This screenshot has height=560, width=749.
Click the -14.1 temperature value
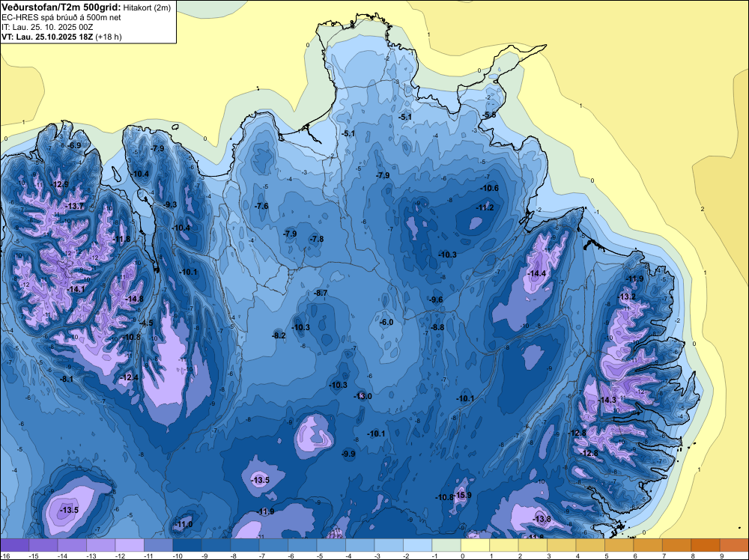pos(76,289)
